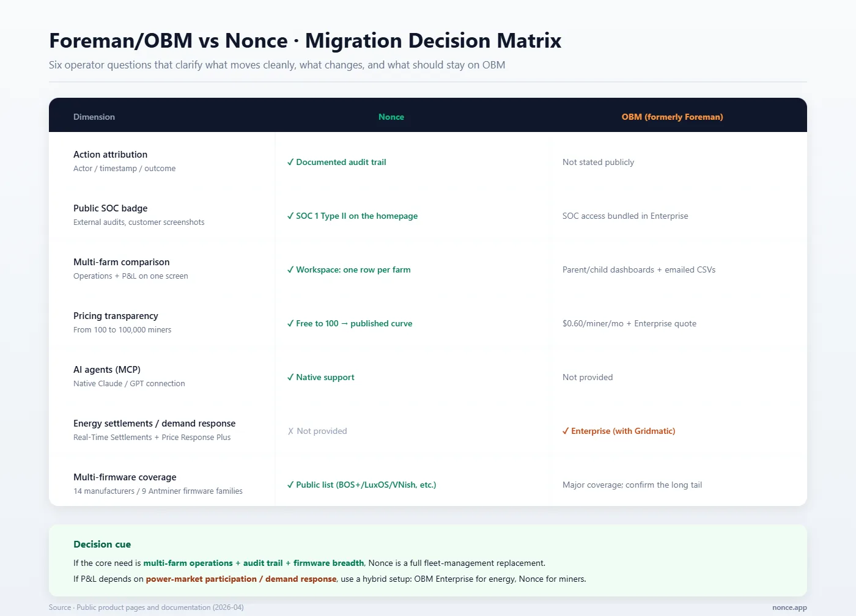Click OBM 'Not provided' cell for AI agents
Viewport: 856px width, 616px height.
click(x=588, y=377)
